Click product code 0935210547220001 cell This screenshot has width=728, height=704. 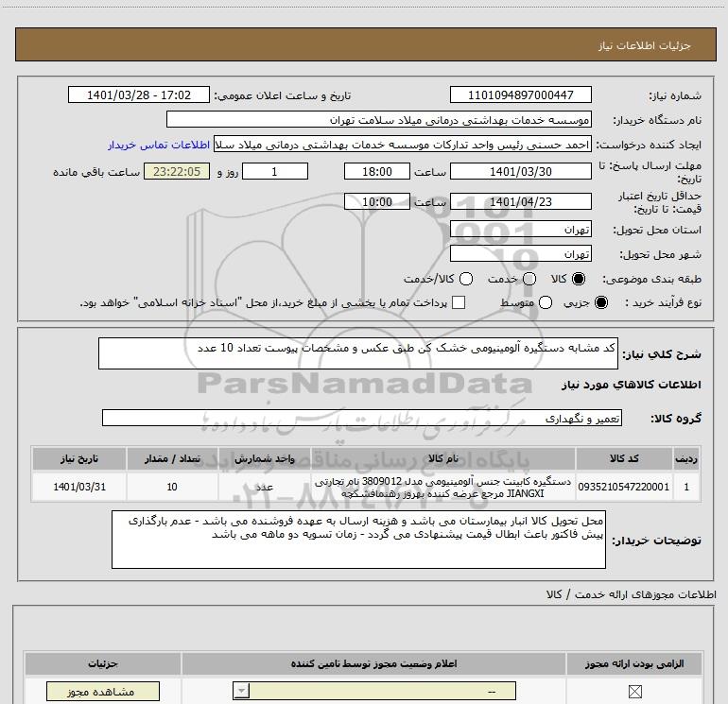pyautogui.click(x=624, y=487)
